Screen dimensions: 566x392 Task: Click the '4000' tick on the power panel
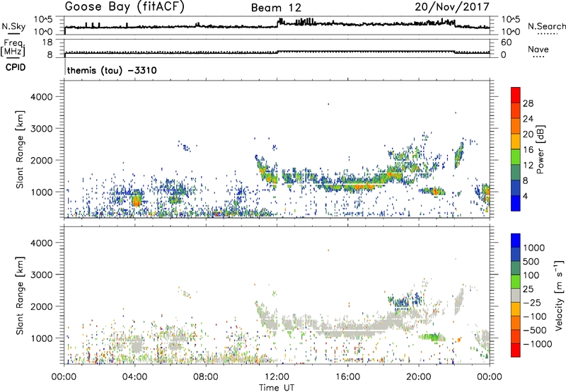pyautogui.click(x=41, y=97)
